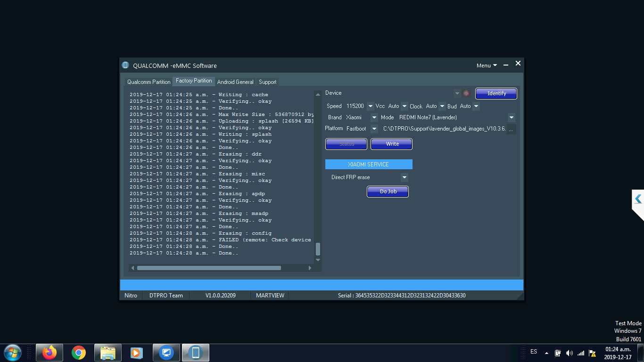Open the Vcc Auto dropdown

[x=405, y=106]
